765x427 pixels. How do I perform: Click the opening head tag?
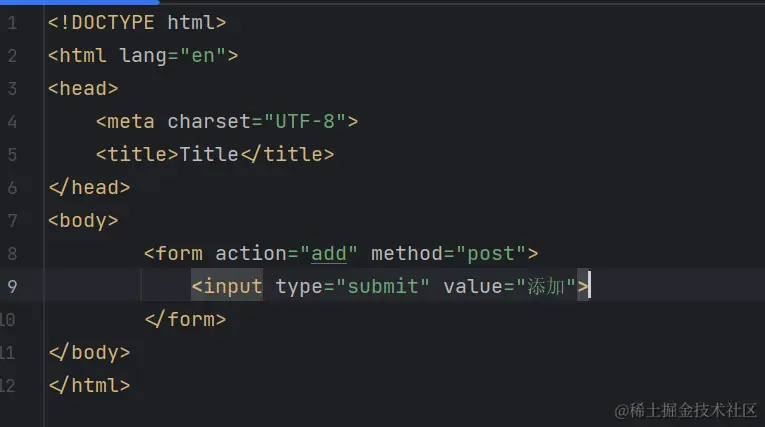(x=83, y=88)
